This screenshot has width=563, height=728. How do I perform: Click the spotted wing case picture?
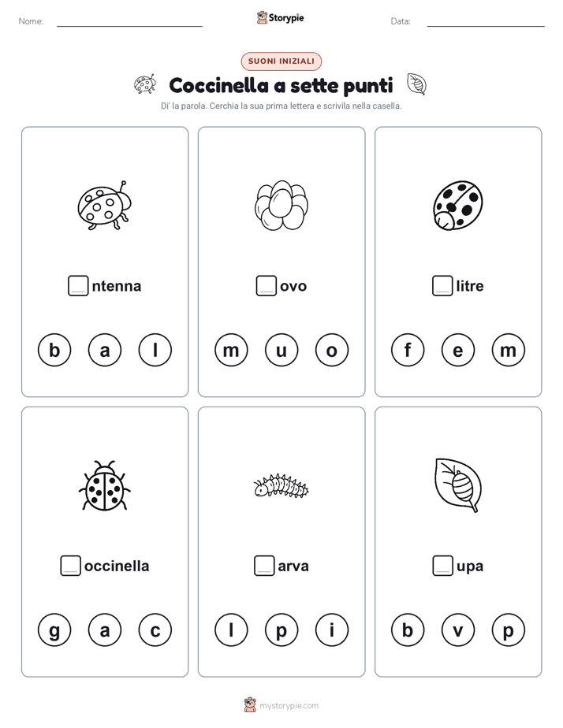[457, 205]
